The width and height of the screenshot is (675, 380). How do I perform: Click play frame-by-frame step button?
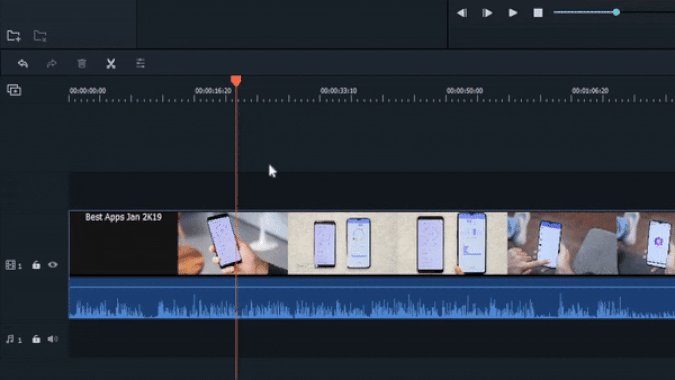coord(487,13)
